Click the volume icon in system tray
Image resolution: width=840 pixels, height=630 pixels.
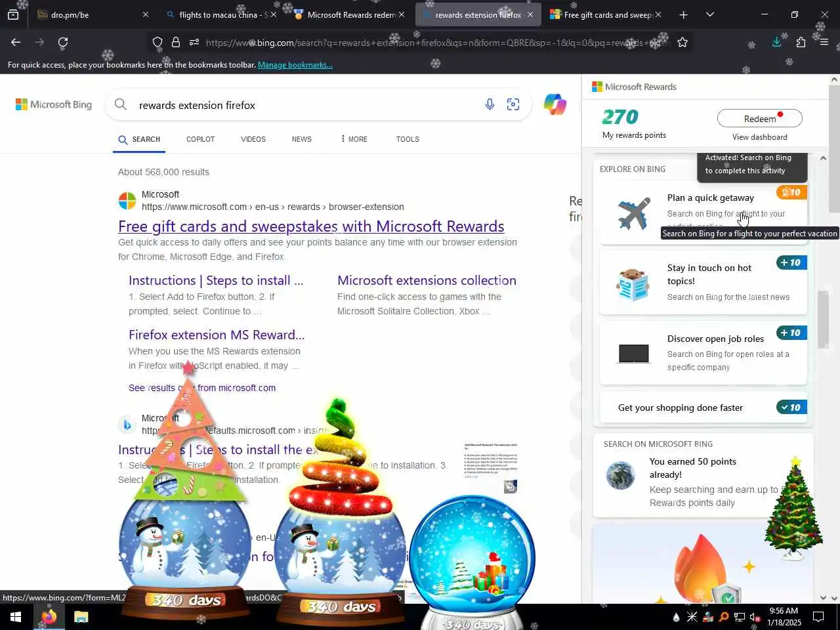pos(755,617)
